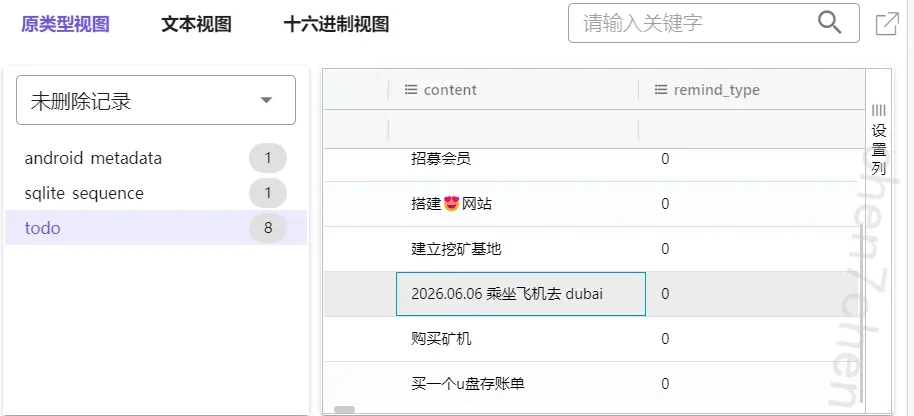Expand the 未删除记录 dropdown

click(156, 100)
